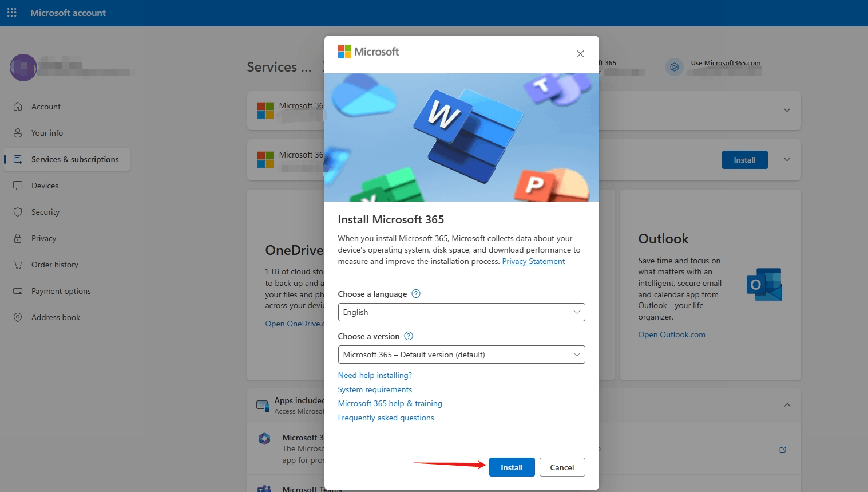This screenshot has width=868, height=492.
Task: Click the version help question mark
Action: click(x=408, y=336)
